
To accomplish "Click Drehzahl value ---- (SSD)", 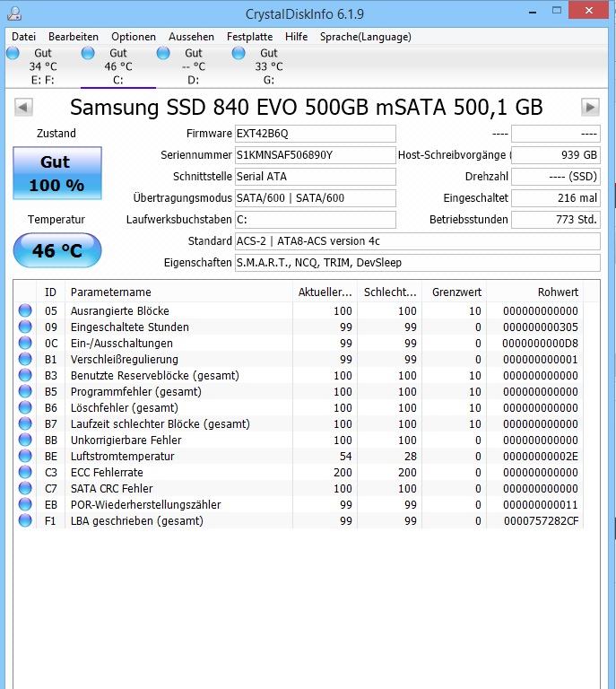I will [x=556, y=177].
